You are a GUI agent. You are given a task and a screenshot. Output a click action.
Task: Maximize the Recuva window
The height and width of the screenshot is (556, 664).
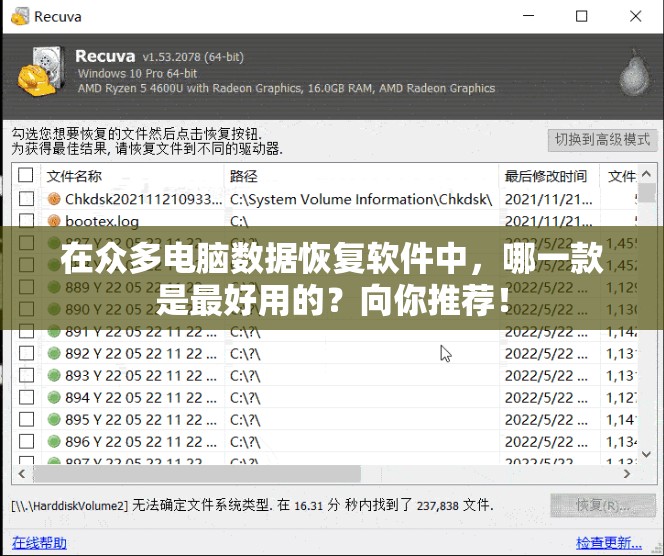point(581,17)
